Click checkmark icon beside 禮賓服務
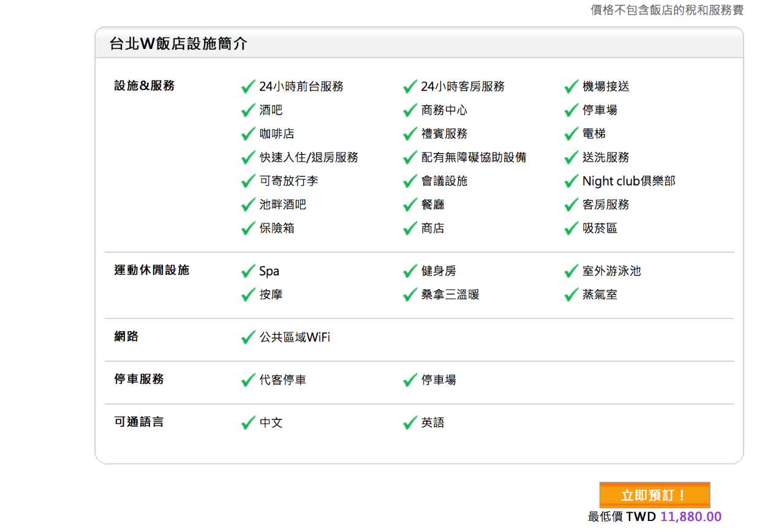 [x=410, y=133]
